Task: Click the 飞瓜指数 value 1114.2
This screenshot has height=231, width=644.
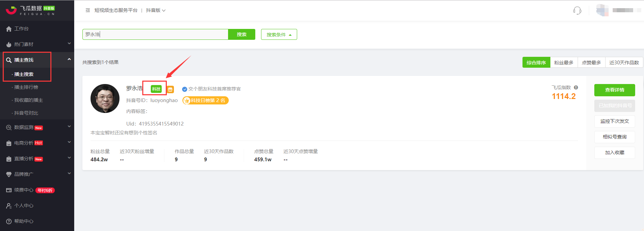Action: 564,96
